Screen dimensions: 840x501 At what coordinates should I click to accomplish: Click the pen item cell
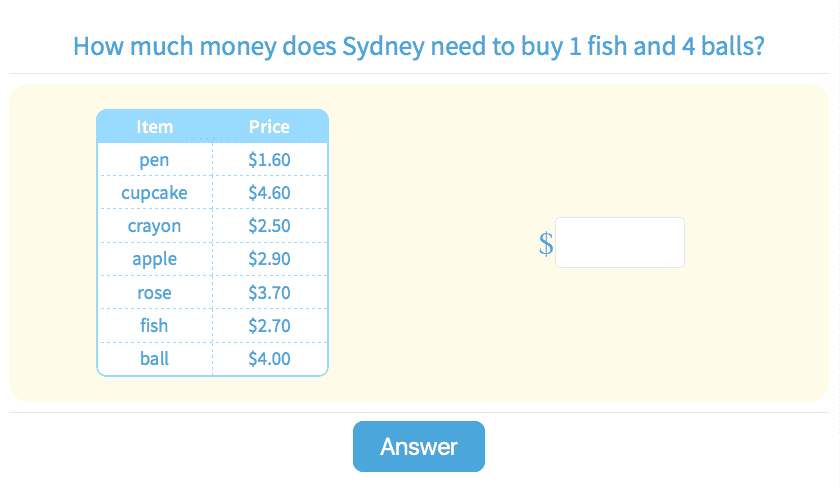(x=155, y=160)
